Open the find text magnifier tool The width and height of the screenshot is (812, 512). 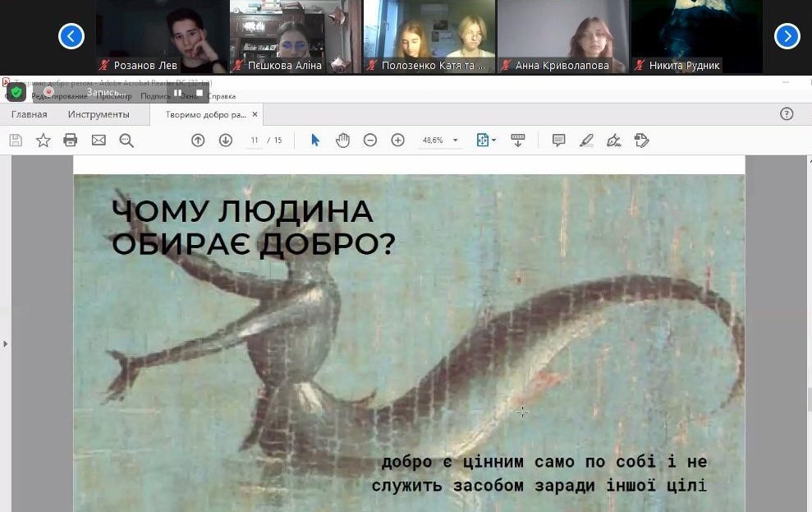[126, 141]
